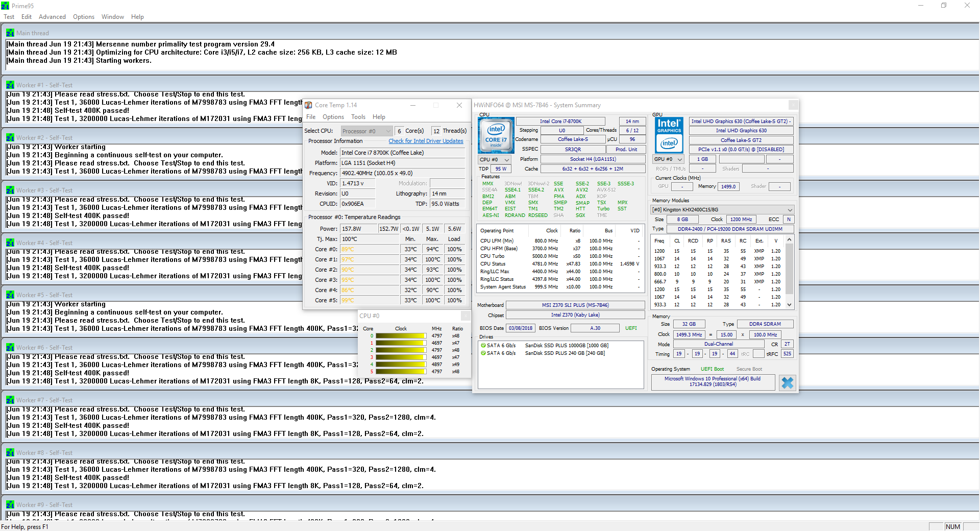Click the NUM indicator in the status bar
The image size is (980, 531).
click(953, 527)
